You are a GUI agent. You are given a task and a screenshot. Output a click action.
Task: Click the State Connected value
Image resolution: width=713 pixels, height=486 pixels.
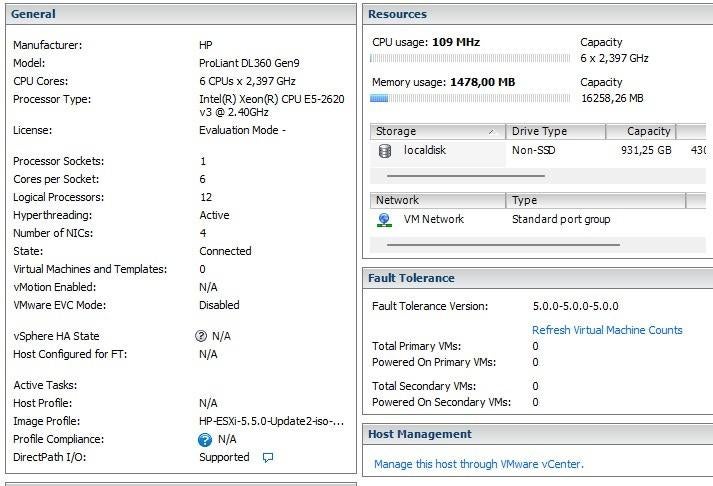coord(225,251)
